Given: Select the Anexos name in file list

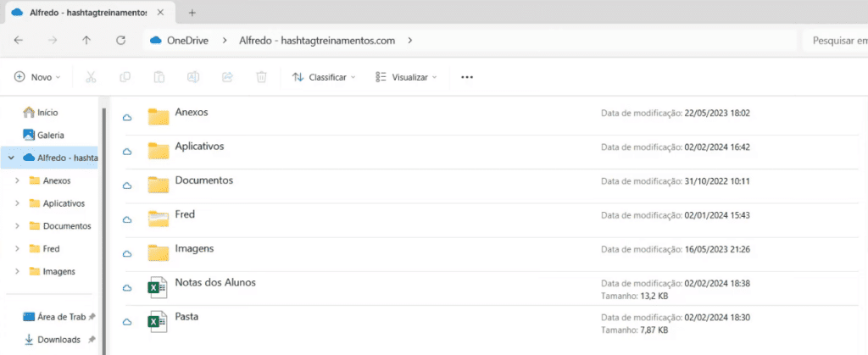Looking at the screenshot, I should tap(192, 112).
